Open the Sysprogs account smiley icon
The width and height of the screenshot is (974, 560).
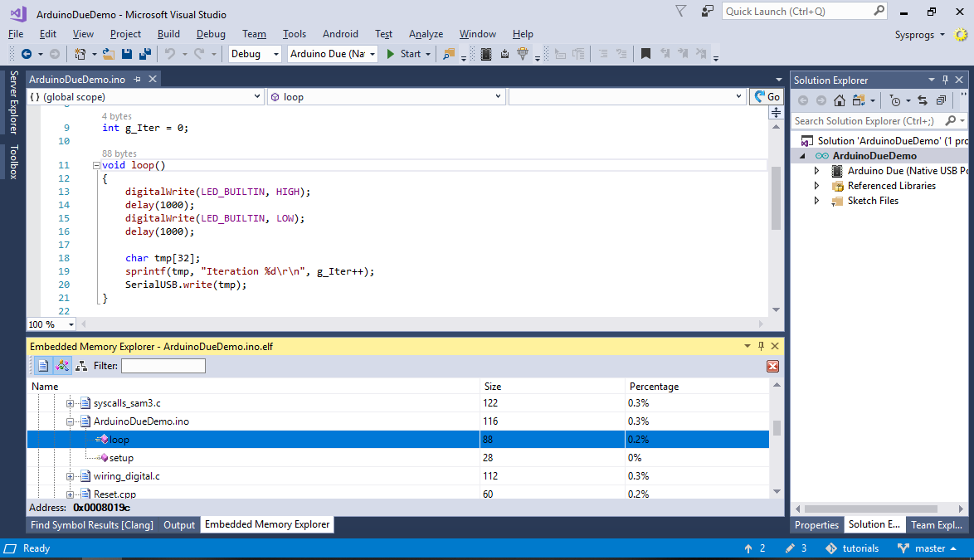961,34
